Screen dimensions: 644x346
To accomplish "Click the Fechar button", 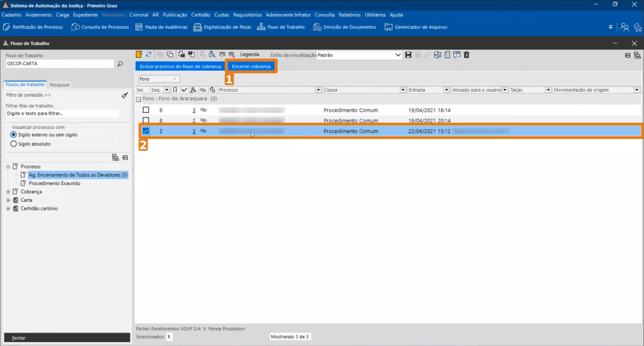I will (67, 338).
